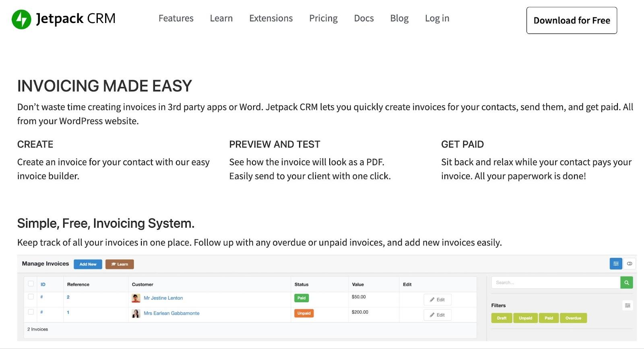Click the Reference column header
The height and width of the screenshot is (349, 644).
(78, 285)
